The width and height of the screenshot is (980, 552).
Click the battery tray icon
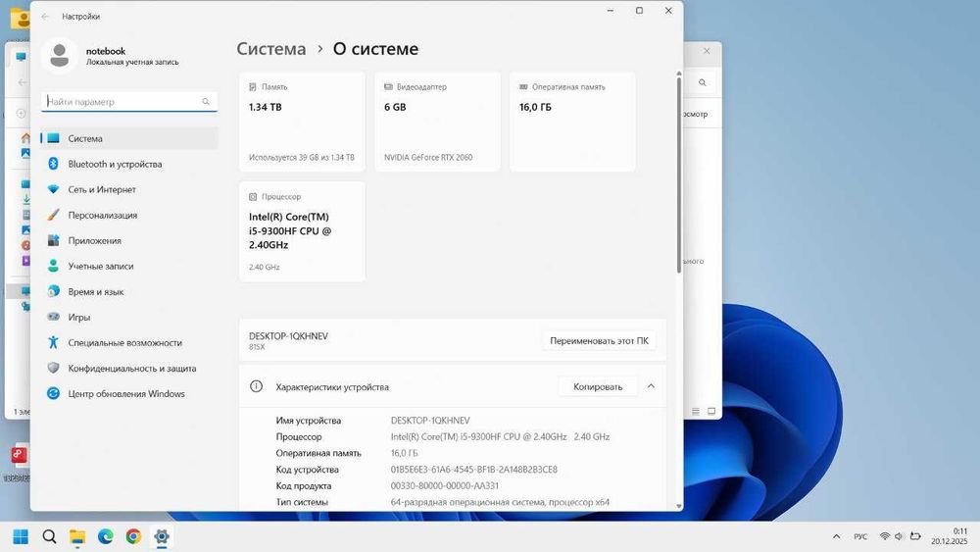pos(915,536)
